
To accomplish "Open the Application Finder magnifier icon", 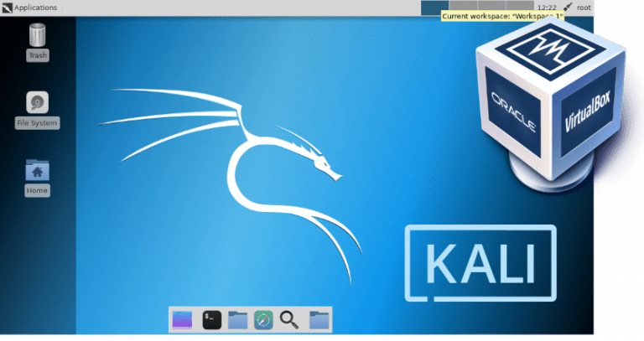I will pyautogui.click(x=289, y=320).
